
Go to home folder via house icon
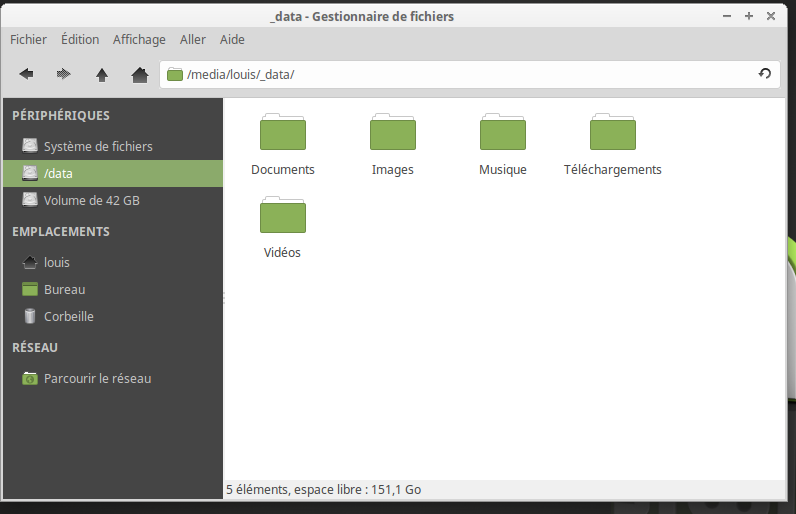[x=140, y=75]
